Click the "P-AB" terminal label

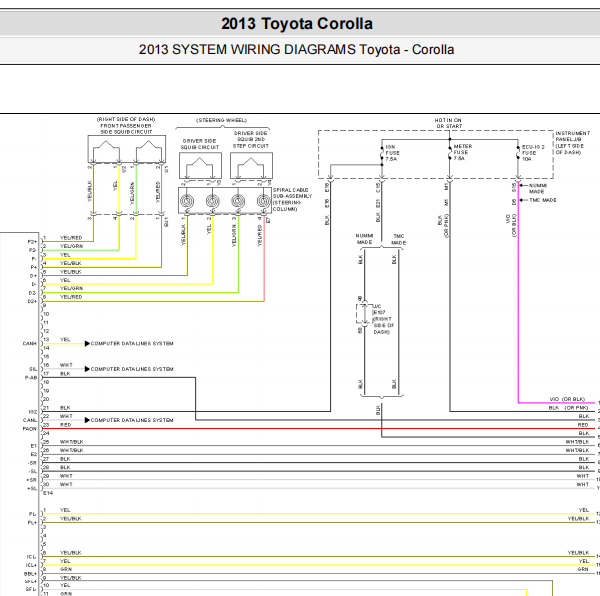(31, 378)
